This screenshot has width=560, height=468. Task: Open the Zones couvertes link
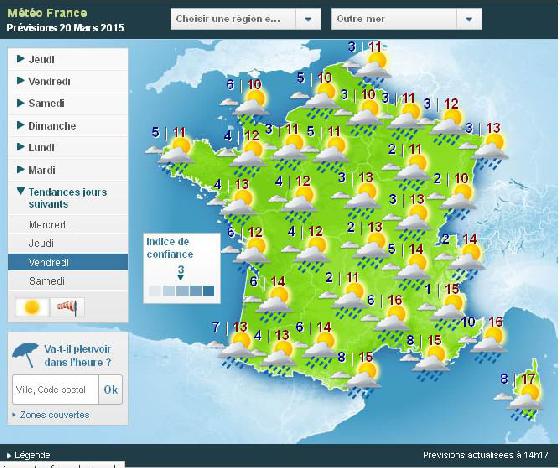tap(54, 415)
